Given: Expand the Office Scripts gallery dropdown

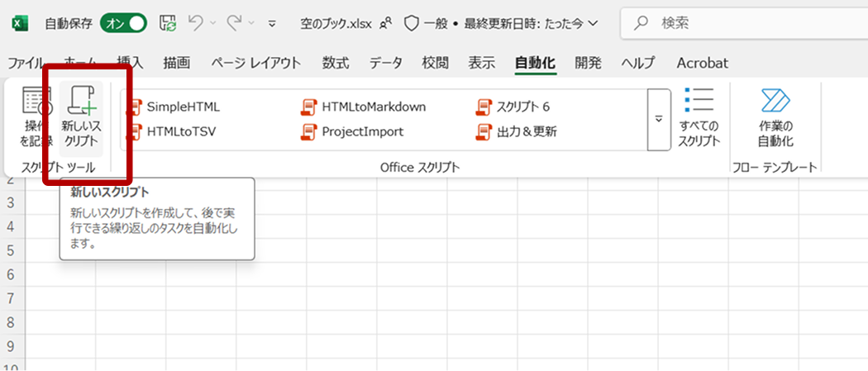Looking at the screenshot, I should click(659, 120).
